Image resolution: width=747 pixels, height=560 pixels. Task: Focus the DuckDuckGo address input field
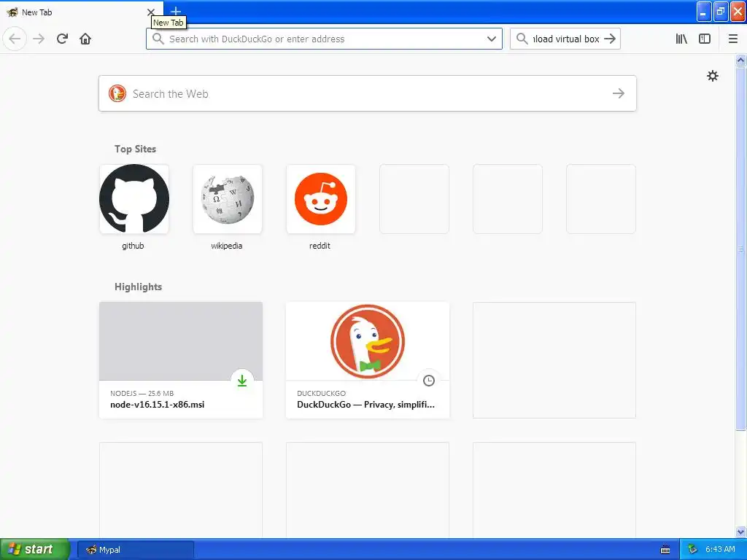click(324, 39)
